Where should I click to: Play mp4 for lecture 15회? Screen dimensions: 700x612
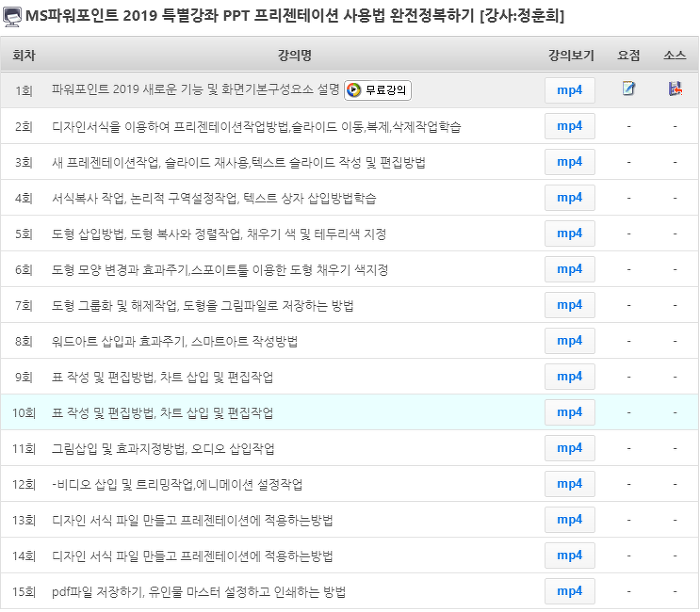pyautogui.click(x=570, y=591)
